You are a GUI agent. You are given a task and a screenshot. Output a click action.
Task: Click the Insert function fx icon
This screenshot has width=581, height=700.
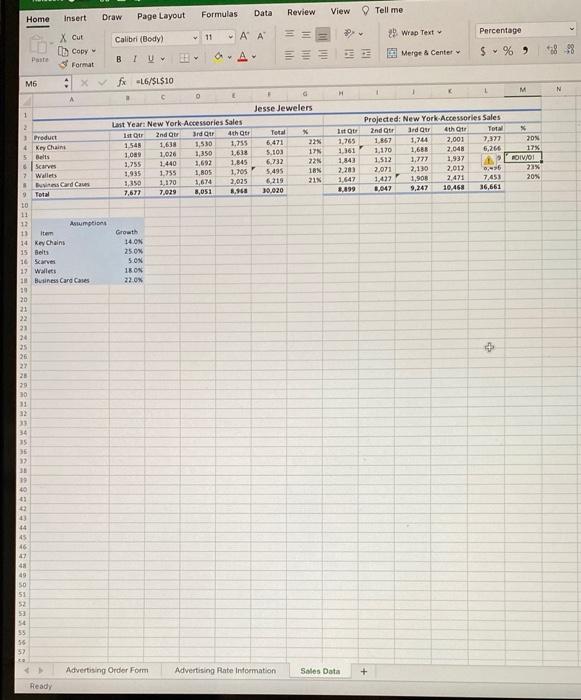tap(121, 82)
